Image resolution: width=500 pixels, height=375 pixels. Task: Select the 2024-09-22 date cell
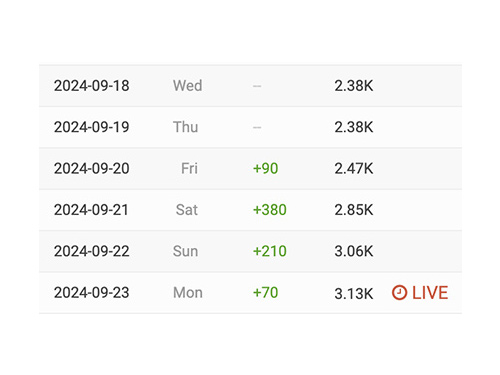(92, 251)
